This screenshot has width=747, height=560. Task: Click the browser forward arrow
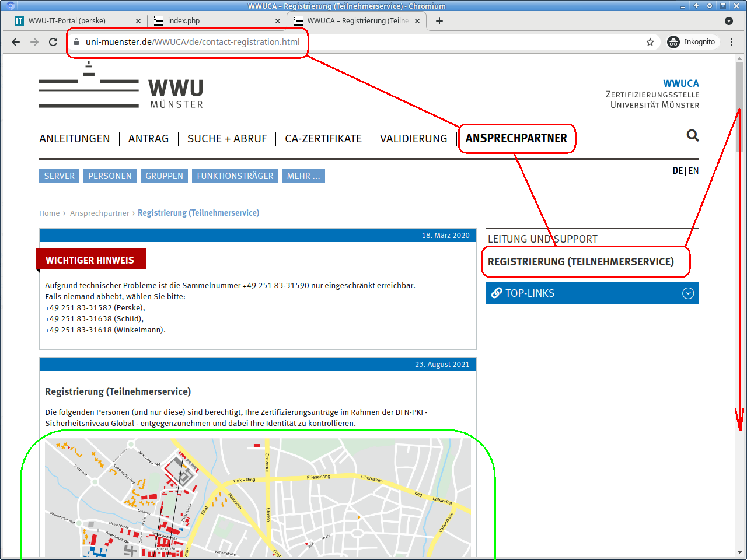point(34,42)
